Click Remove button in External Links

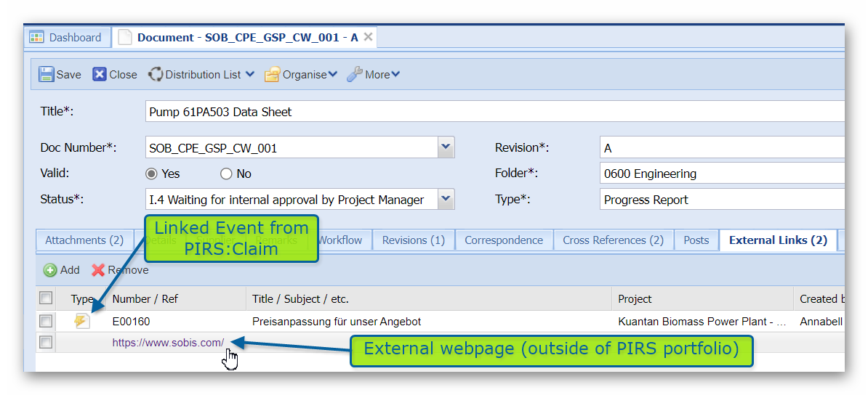pos(120,270)
